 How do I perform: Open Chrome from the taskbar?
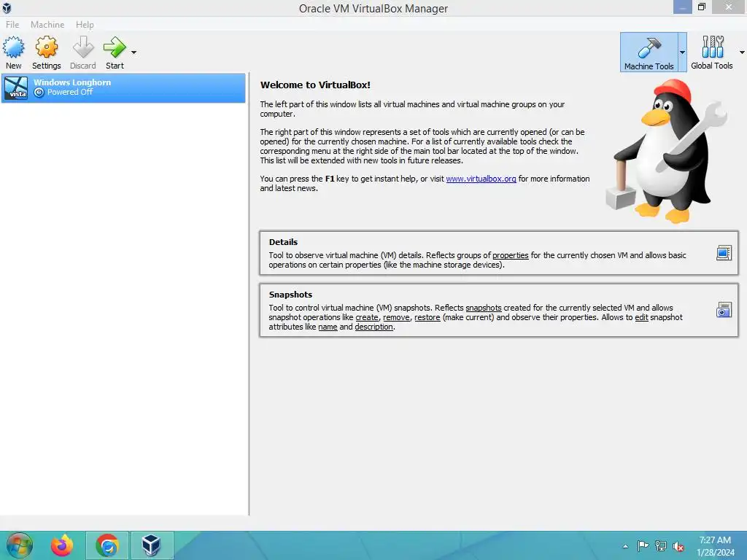pos(107,545)
